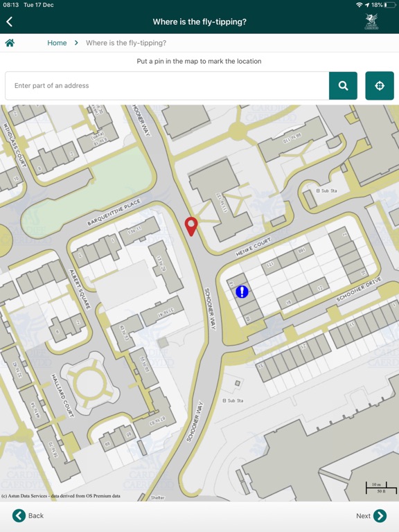The height and width of the screenshot is (532, 399).
Task: Tap the map scale bar
Action: pyautogui.click(x=381, y=488)
